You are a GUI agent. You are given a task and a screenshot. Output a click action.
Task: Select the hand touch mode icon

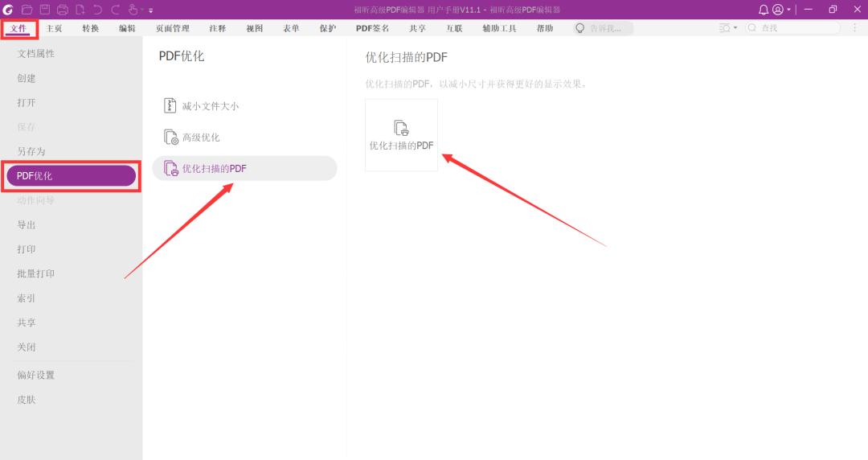click(x=133, y=10)
